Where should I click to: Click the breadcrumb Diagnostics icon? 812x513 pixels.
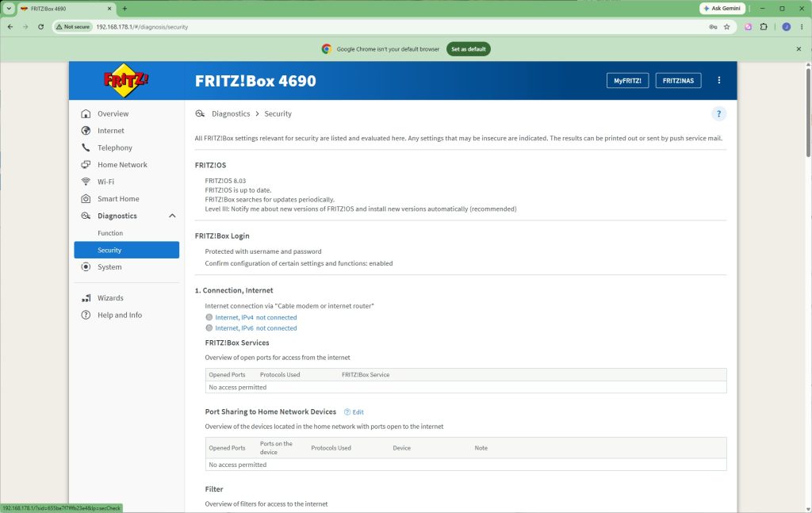tap(200, 114)
